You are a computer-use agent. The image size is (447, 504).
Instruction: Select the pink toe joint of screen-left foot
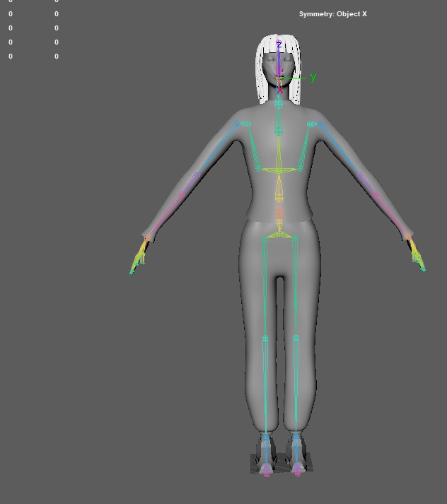(267, 474)
